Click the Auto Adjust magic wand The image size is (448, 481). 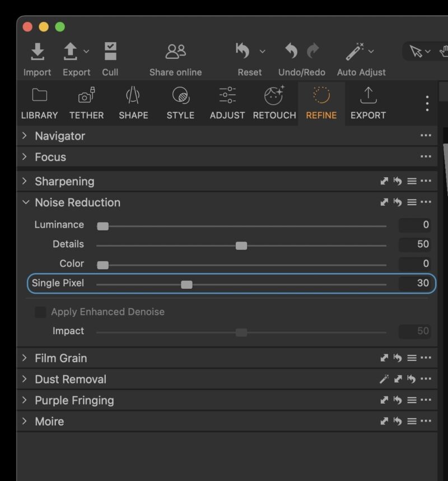(355, 51)
